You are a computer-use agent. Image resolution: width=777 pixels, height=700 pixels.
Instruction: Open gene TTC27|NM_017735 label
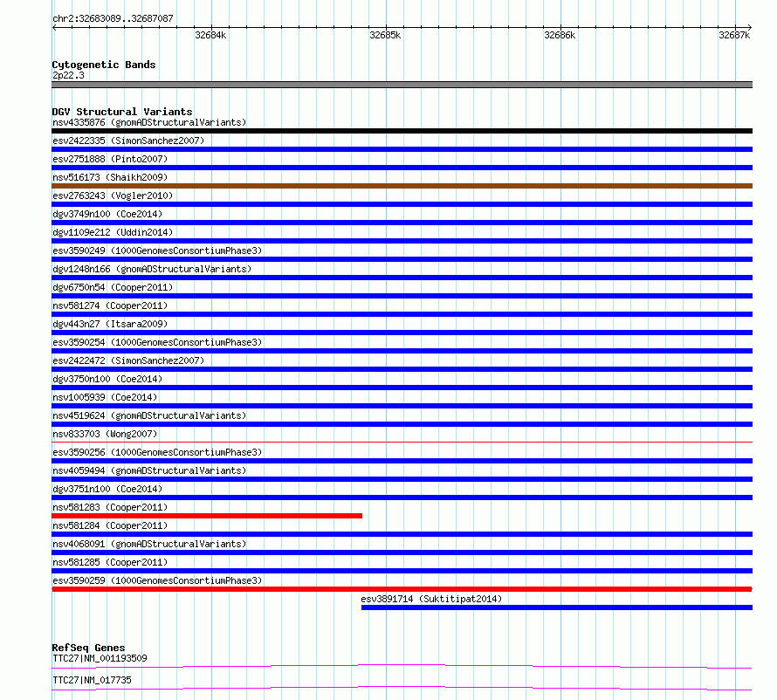click(92, 680)
